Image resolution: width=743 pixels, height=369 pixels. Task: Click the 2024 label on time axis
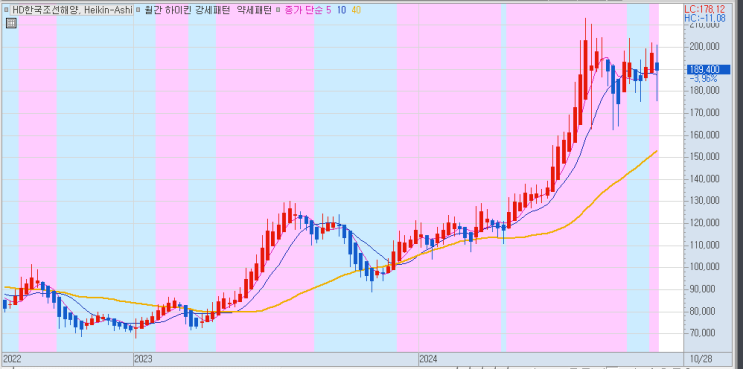(429, 358)
